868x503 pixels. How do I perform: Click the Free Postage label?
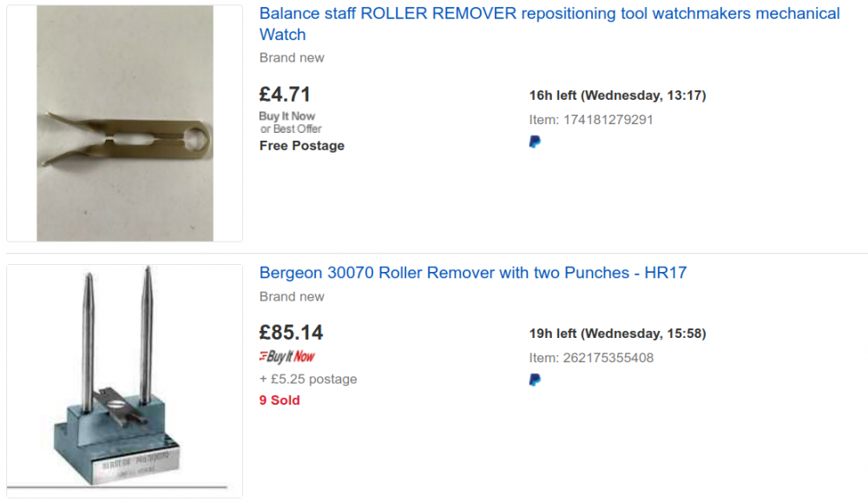[302, 146]
